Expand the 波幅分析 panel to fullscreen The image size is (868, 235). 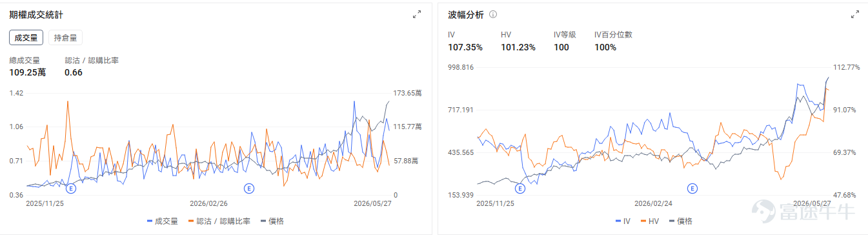point(855,14)
